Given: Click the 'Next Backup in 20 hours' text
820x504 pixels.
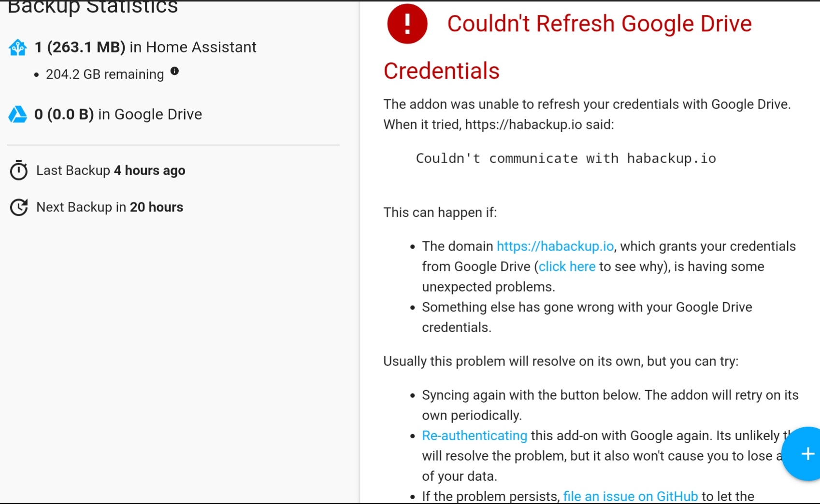Looking at the screenshot, I should point(110,207).
